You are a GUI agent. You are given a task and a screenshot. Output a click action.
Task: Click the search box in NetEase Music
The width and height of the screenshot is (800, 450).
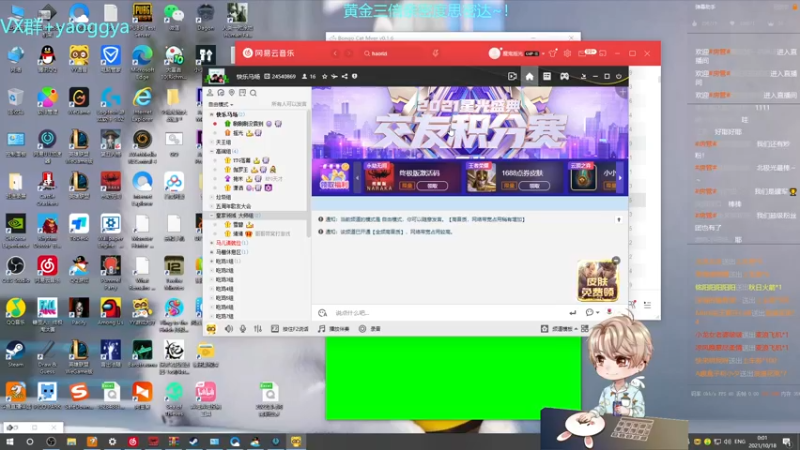point(393,54)
